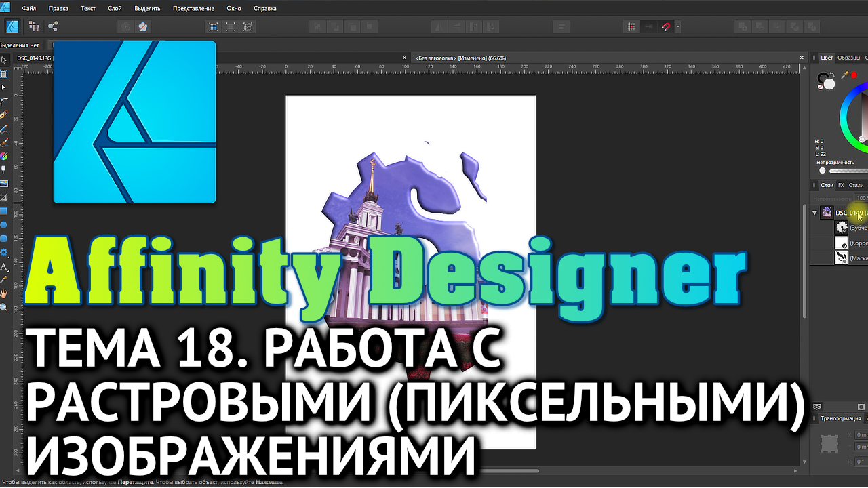Switch to the <Без заголовка> document tab
The width and height of the screenshot is (868, 488).
click(461, 58)
